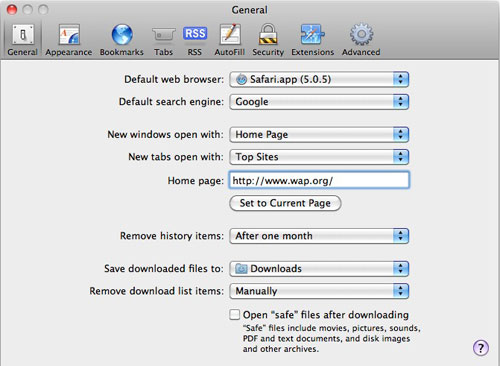Open the Appearance preferences pane

click(69, 40)
